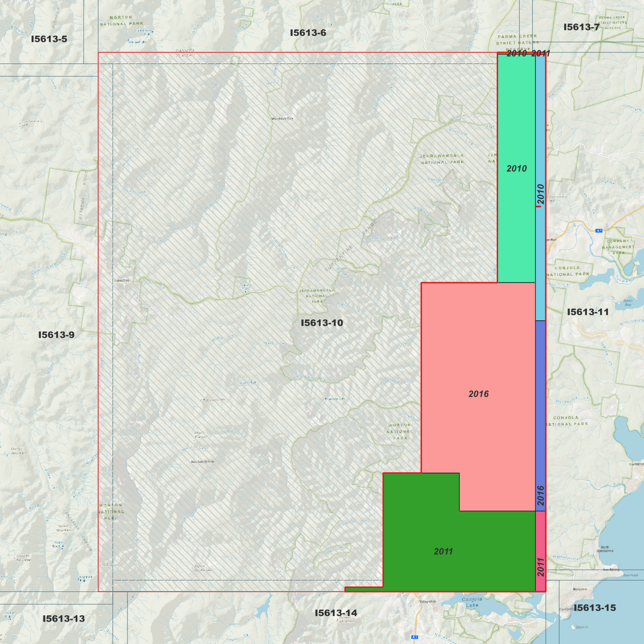Click the I5613-15 tile label
Viewport: 644px width, 644px height.
click(595, 607)
